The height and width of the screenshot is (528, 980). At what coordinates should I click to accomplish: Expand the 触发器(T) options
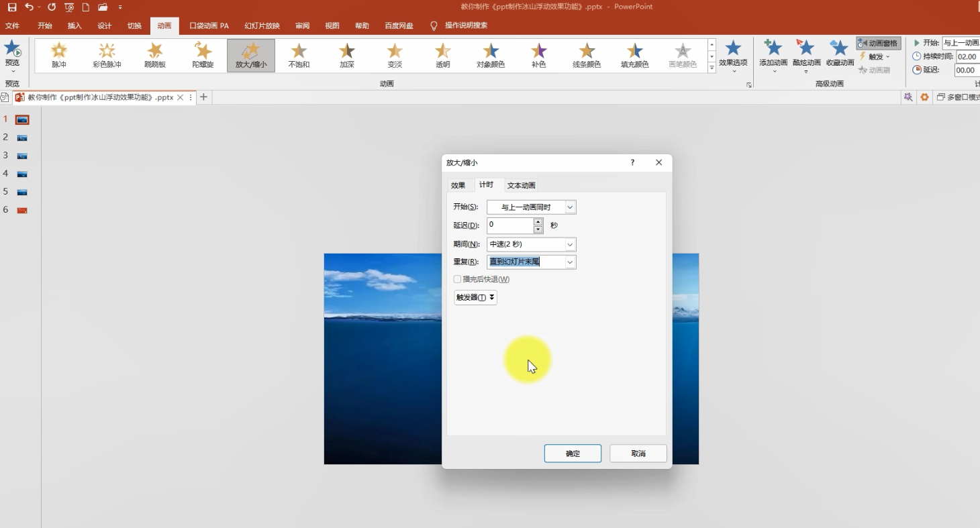(x=475, y=297)
